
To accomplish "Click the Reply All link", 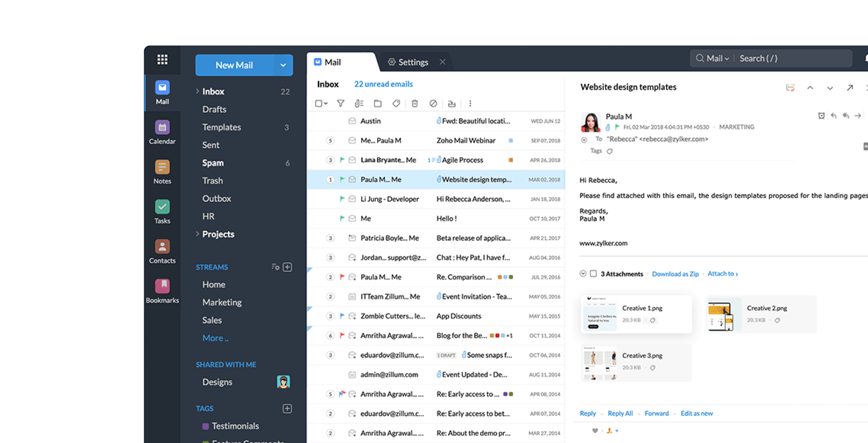I will 620,413.
